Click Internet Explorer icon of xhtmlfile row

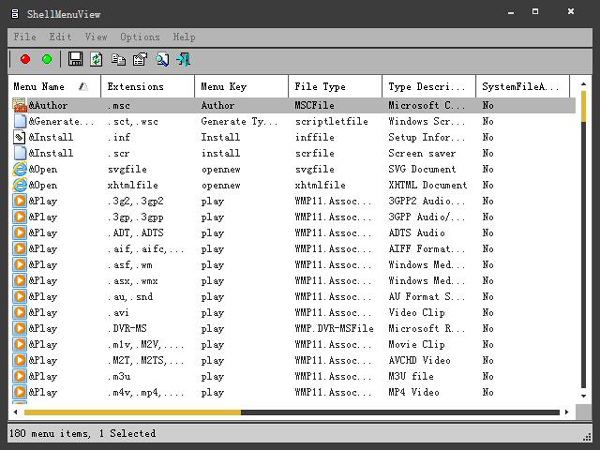pyautogui.click(x=20, y=185)
